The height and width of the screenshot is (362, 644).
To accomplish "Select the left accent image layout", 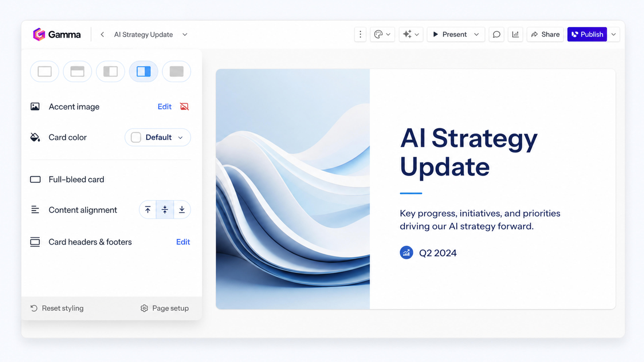I will click(111, 71).
